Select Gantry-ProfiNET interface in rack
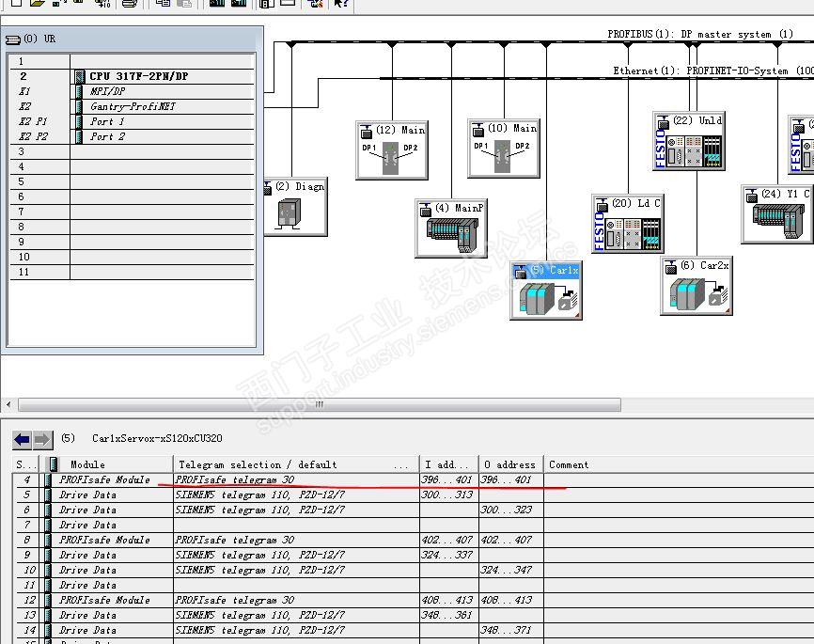Screen dimensions: 814x644 pyautogui.click(x=132, y=106)
